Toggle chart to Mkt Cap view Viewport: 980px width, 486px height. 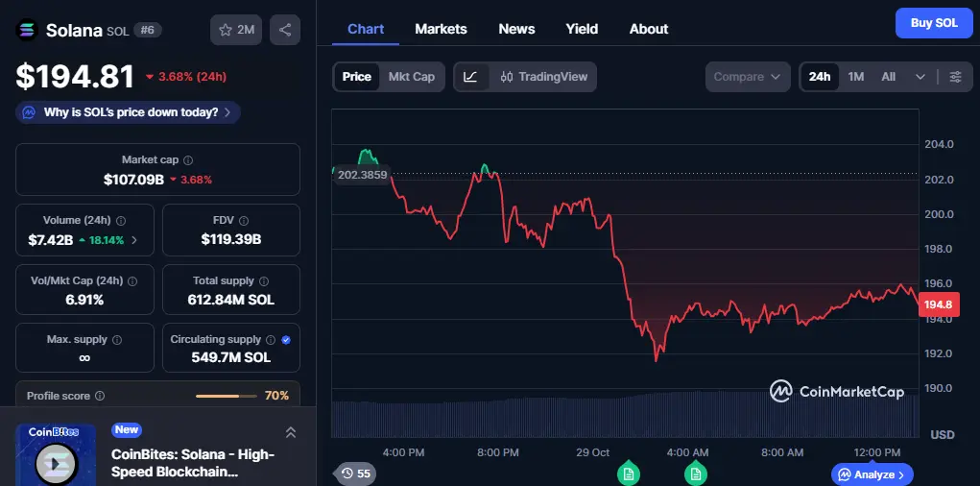(x=411, y=77)
